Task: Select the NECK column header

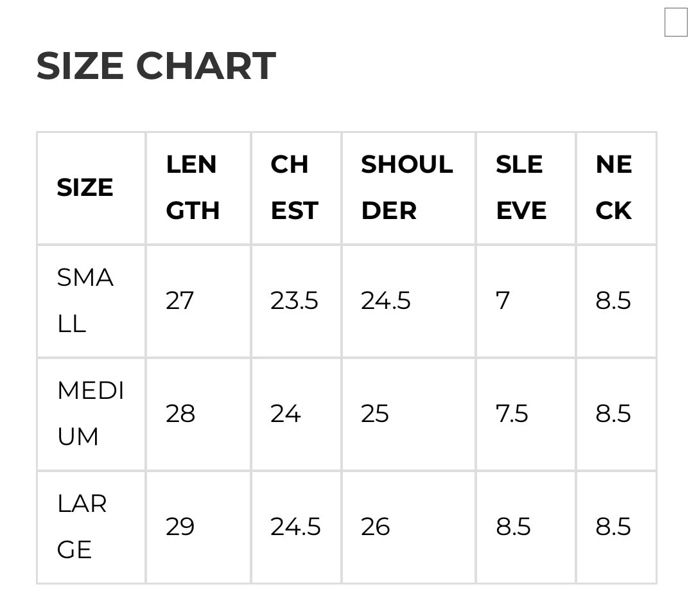Action: [x=613, y=188]
